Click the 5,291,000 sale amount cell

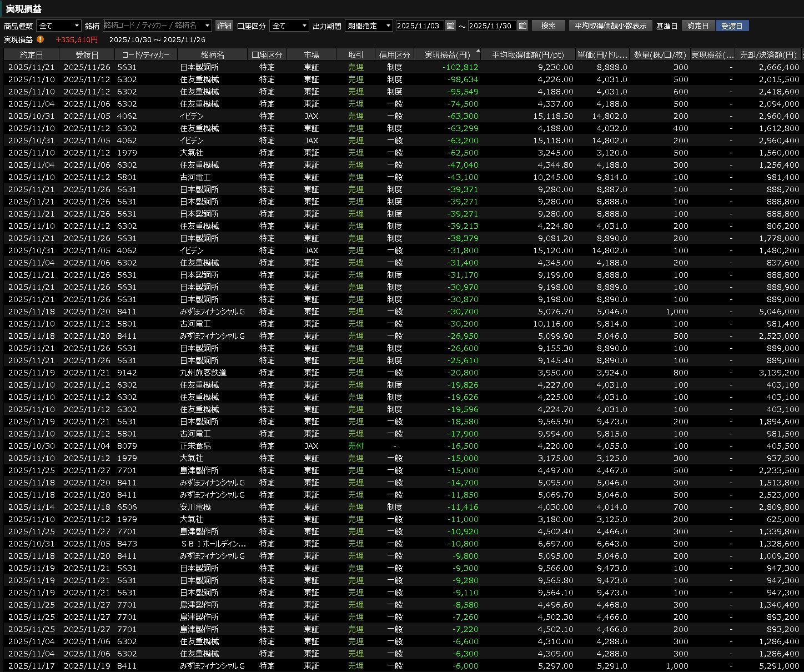click(779, 665)
